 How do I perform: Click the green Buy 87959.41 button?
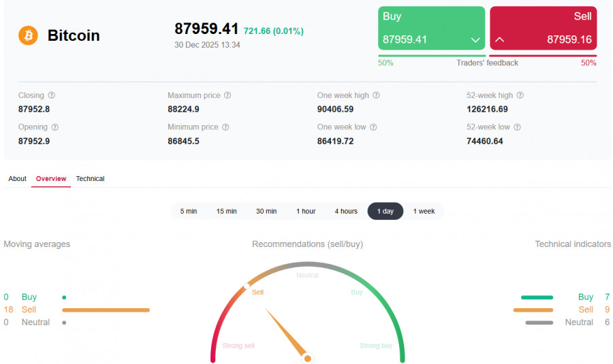pos(432,28)
